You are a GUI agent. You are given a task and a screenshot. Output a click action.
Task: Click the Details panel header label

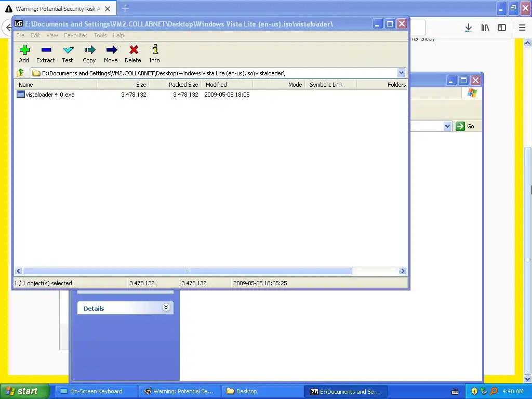click(94, 309)
